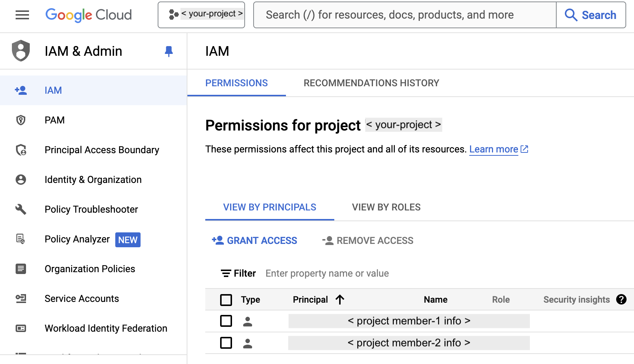Click the person icon in project member-1 row
The height and width of the screenshot is (364, 634).
[x=248, y=321]
